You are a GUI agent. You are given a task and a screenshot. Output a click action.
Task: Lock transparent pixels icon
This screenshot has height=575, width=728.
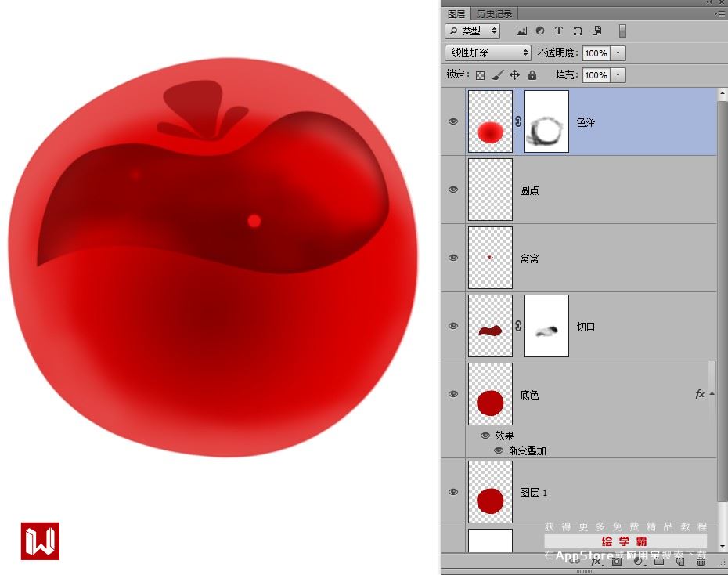pyautogui.click(x=480, y=75)
